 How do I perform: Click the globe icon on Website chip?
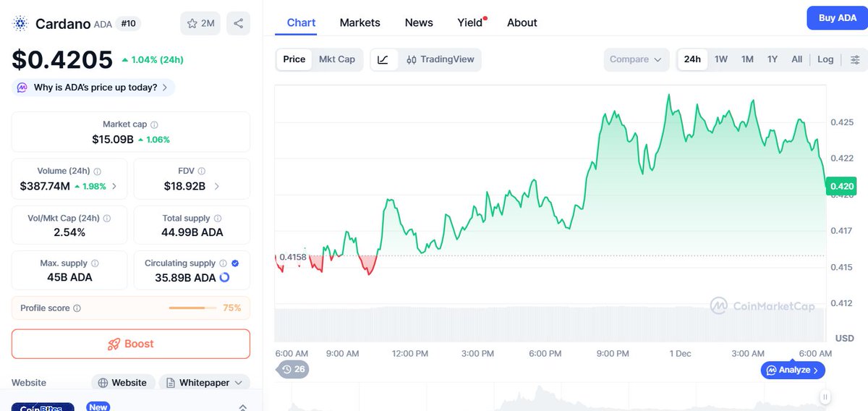[103, 383]
